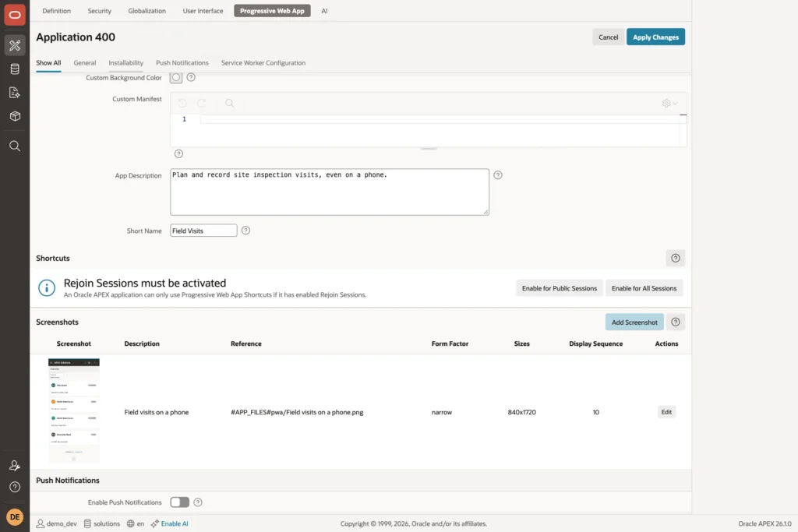This screenshot has width=798, height=532.
Task: Click the sidebar search magnifier icon
Action: pos(15,146)
